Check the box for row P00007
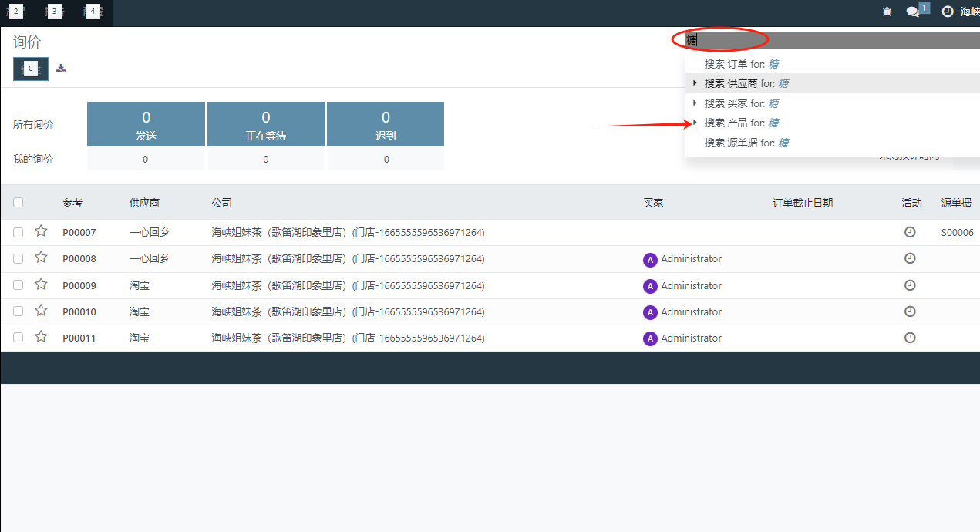This screenshot has height=532, width=980. [x=19, y=232]
